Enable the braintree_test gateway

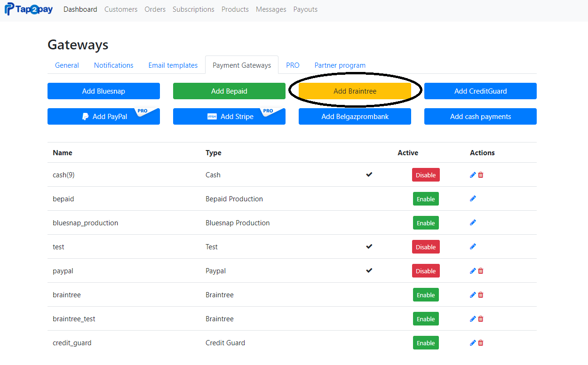[426, 319]
